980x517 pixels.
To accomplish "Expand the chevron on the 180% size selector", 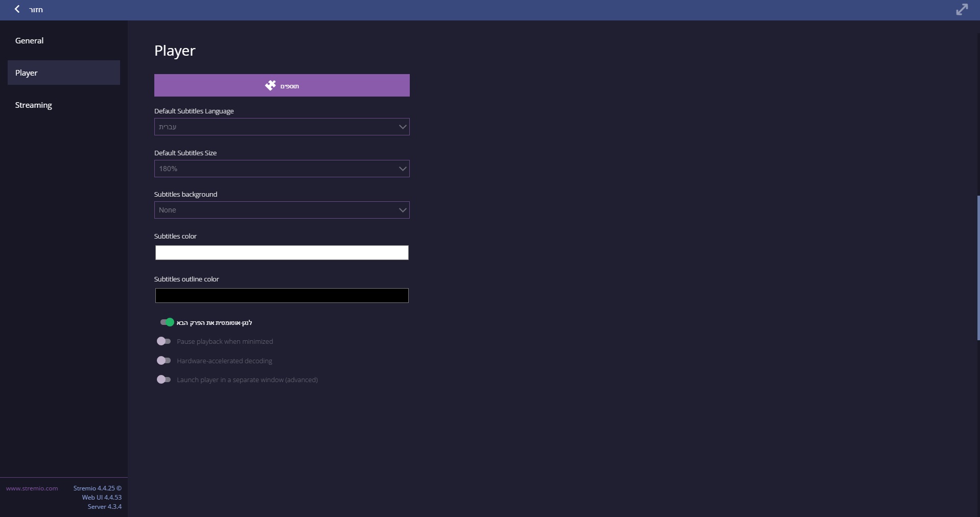I will (402, 169).
